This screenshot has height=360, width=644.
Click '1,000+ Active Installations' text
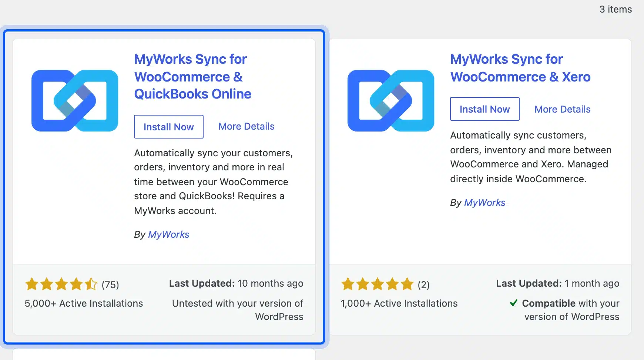pyautogui.click(x=399, y=303)
